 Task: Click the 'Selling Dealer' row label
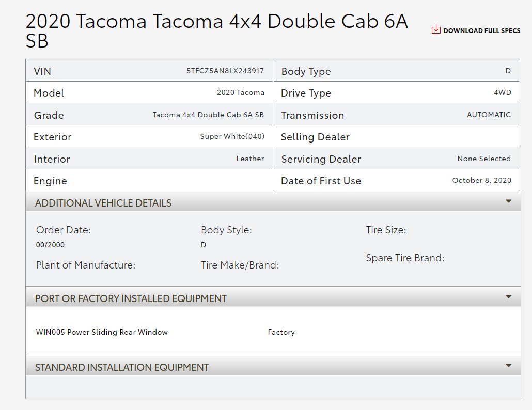coord(315,137)
